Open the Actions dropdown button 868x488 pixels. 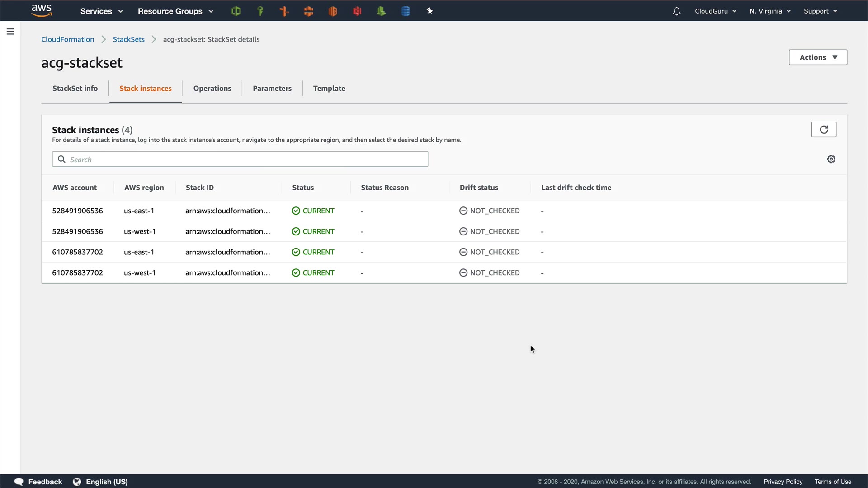click(x=818, y=57)
